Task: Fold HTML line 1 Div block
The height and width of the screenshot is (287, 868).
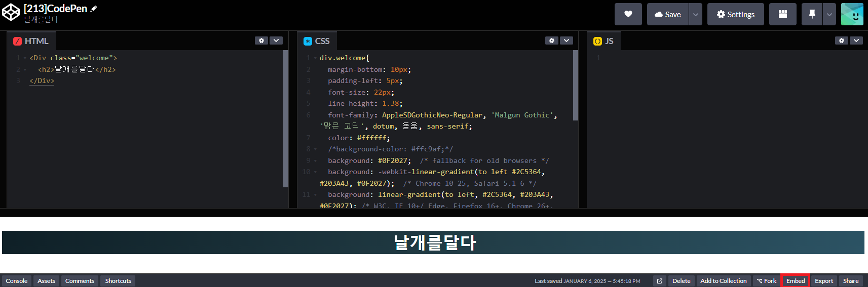Action: (25, 58)
